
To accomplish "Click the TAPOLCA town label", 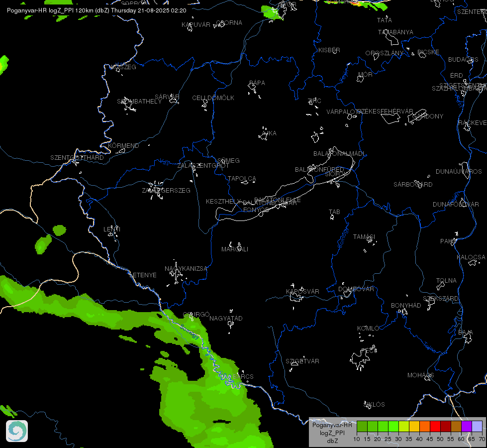I will click(x=242, y=179).
